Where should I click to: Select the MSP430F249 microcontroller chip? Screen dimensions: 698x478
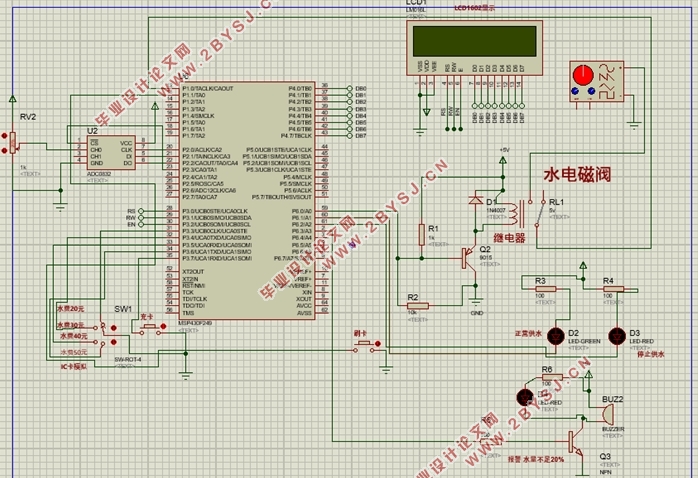[x=247, y=201]
